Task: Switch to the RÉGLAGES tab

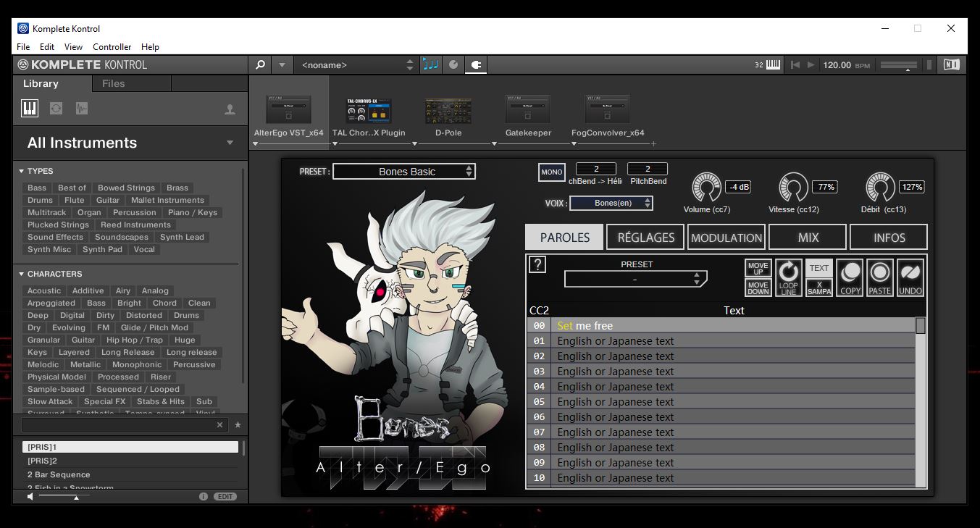Action: pos(645,238)
